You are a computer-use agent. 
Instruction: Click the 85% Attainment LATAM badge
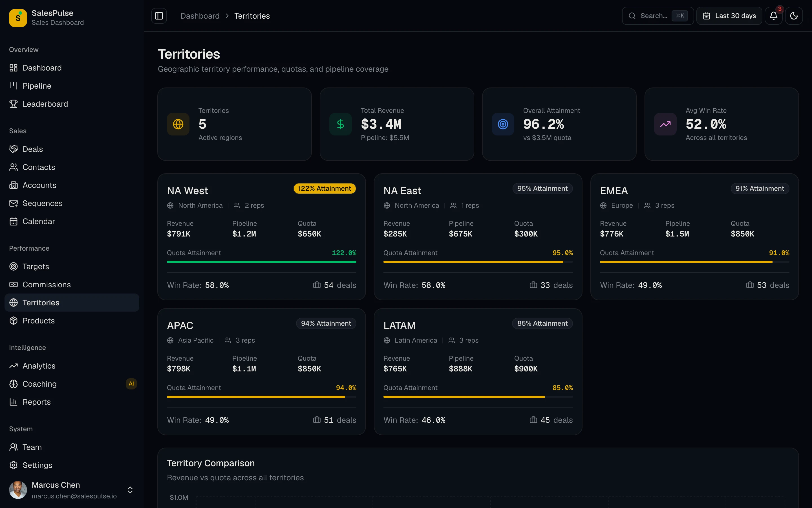click(x=542, y=323)
